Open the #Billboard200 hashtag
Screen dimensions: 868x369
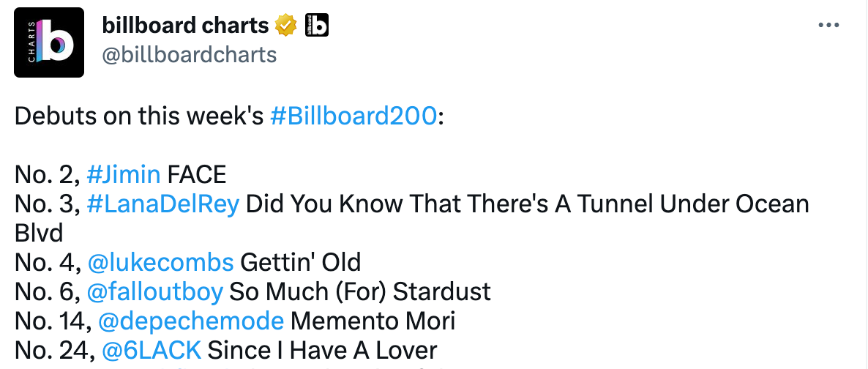(353, 116)
